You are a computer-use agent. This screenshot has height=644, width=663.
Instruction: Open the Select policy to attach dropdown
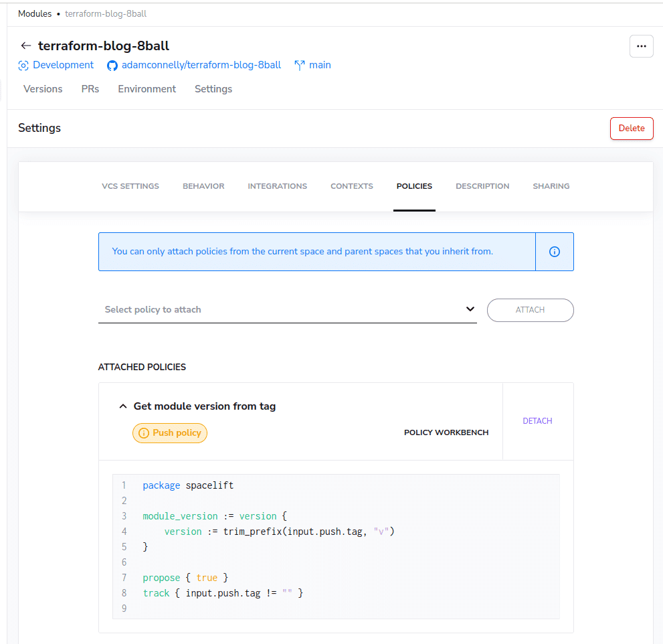[x=288, y=310]
